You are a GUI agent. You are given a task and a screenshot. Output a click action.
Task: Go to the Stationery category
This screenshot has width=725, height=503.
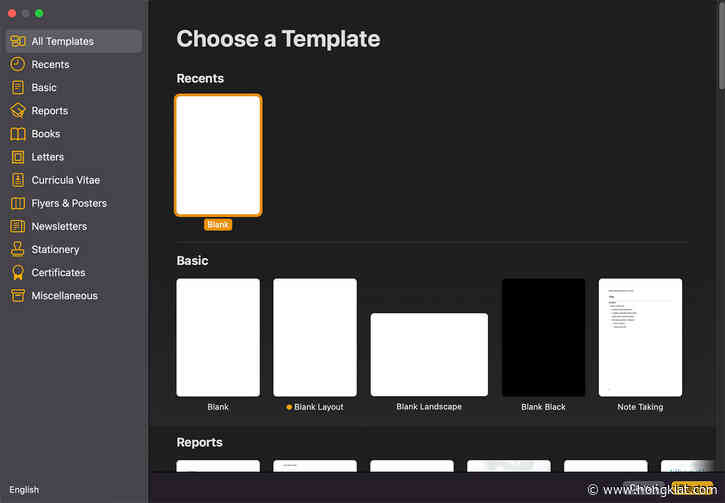pos(55,249)
